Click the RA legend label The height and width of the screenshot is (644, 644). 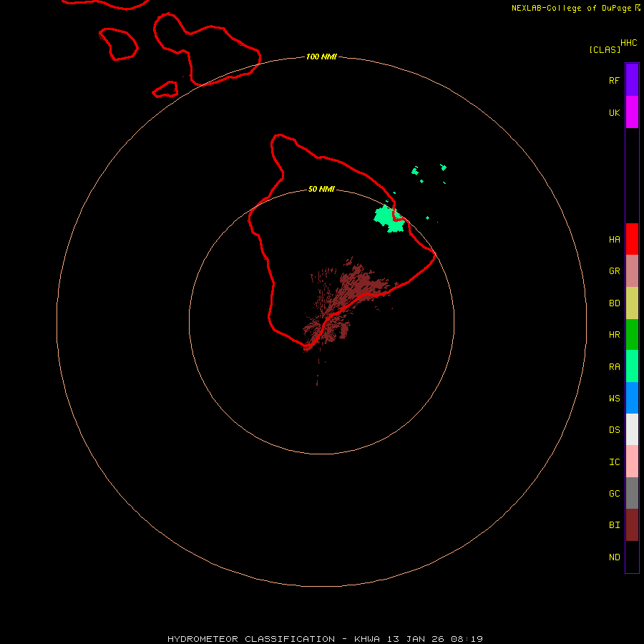614,367
